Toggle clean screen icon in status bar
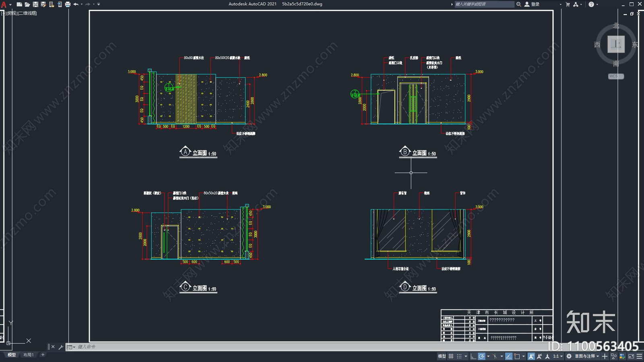 tap(631, 356)
